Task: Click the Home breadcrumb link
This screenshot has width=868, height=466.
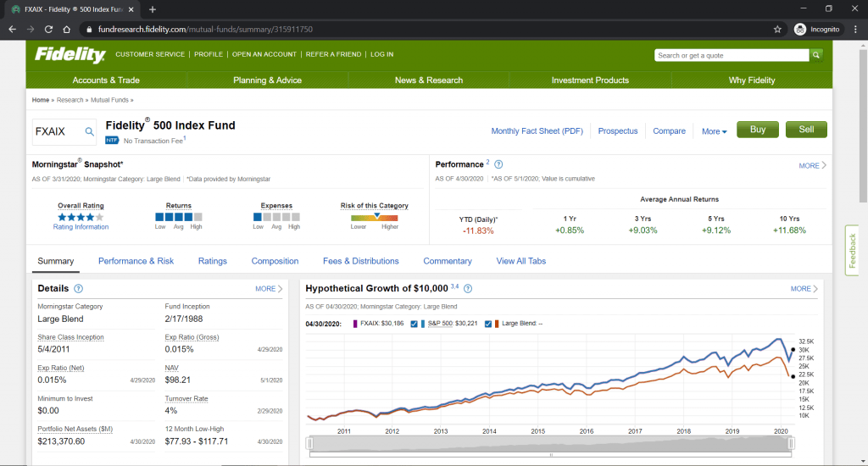Action: pos(41,100)
